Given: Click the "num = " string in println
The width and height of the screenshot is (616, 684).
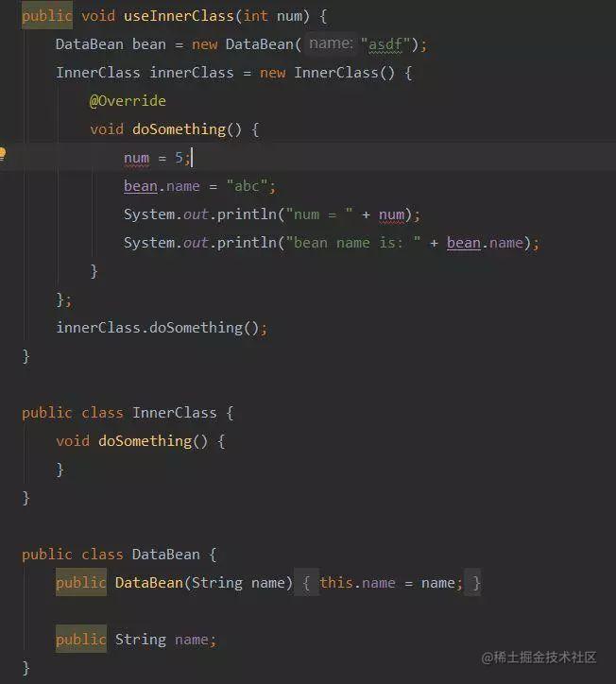Looking at the screenshot, I should (x=319, y=214).
